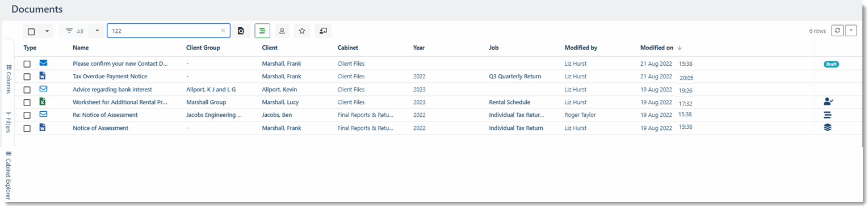Click the 6 rows count label
This screenshot has width=868, height=206.
coord(817,31)
